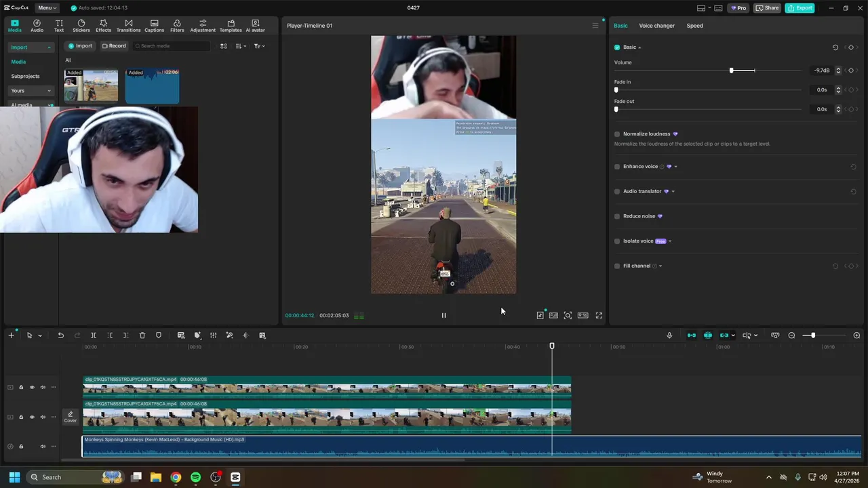The height and width of the screenshot is (488, 868).
Task: Click the Delete trash icon in timeline toolbar
Action: pyautogui.click(x=142, y=335)
